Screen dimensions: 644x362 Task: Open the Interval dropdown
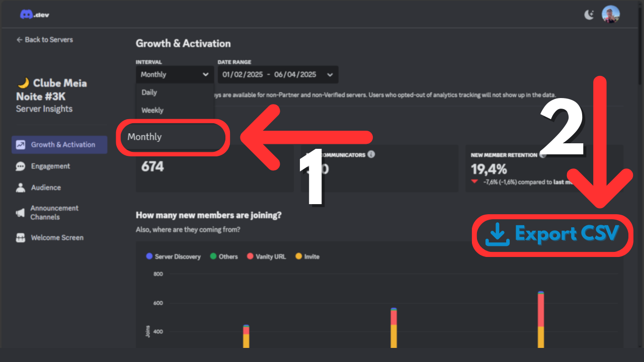[x=175, y=74]
